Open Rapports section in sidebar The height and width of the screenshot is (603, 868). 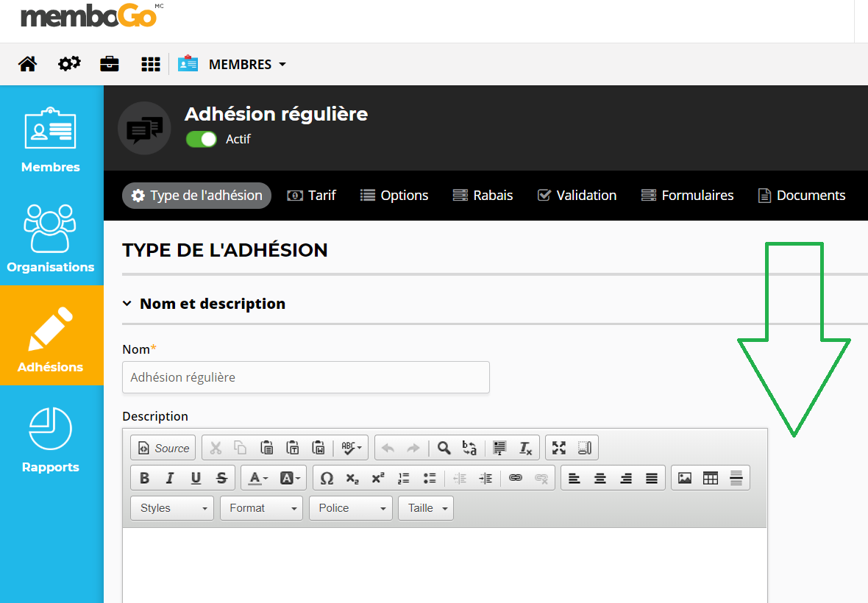click(x=50, y=440)
